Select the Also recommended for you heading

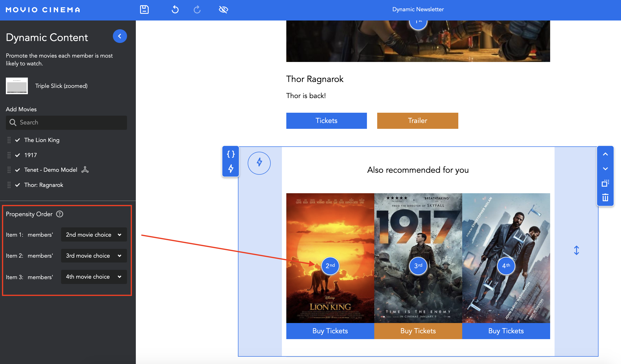(418, 170)
